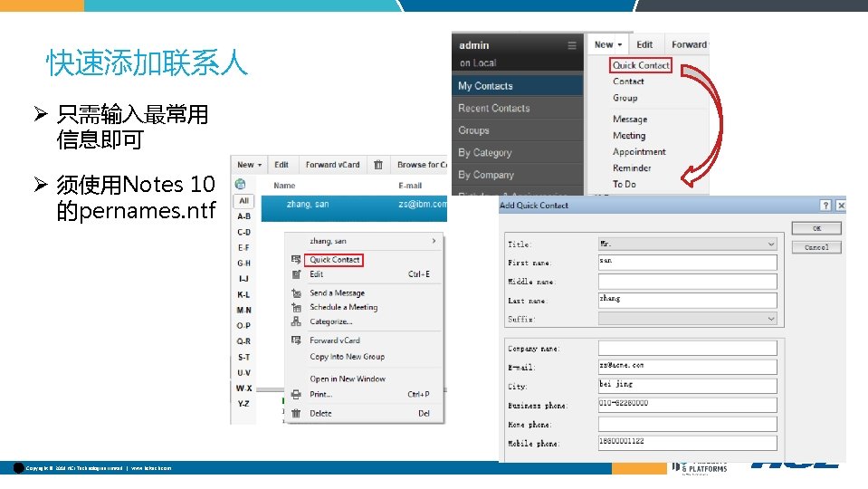The image size is (868, 489).
Task: Click OK in Add Quick Contact dialog
Action: [816, 228]
